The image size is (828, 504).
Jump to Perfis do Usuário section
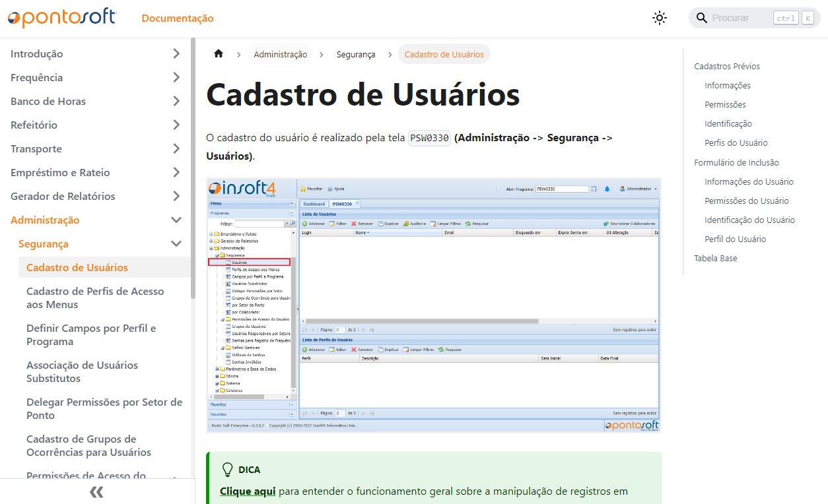pyautogui.click(x=736, y=143)
